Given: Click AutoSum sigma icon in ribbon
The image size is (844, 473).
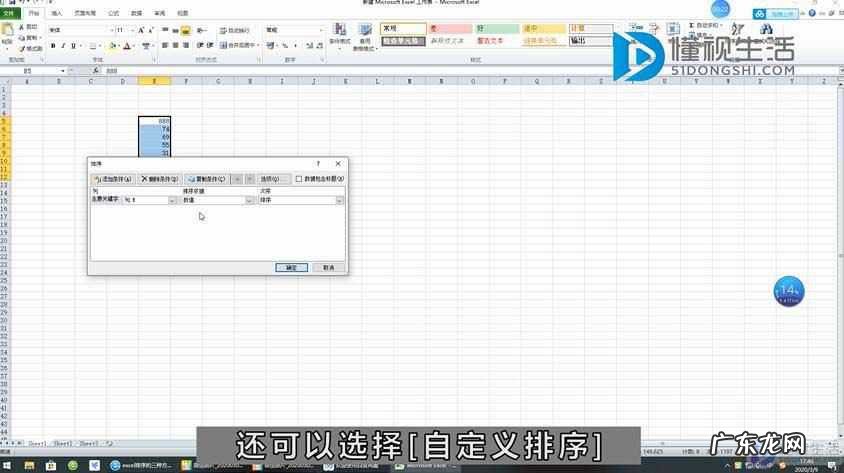Looking at the screenshot, I should point(692,25).
